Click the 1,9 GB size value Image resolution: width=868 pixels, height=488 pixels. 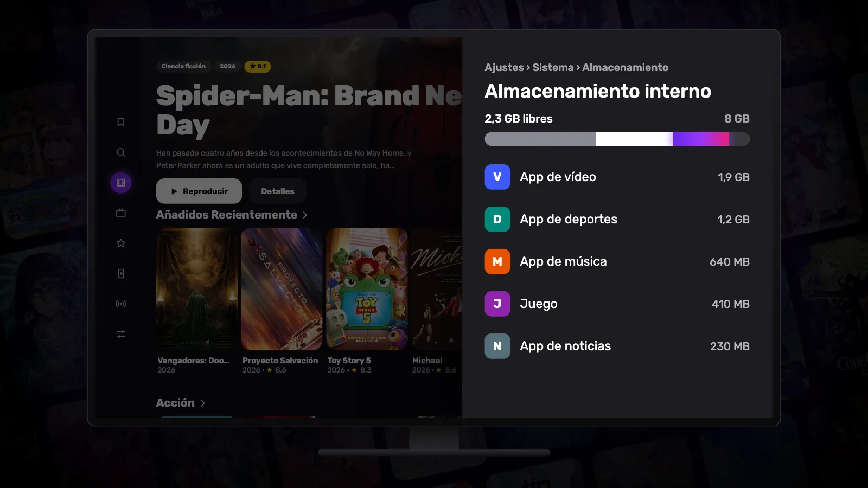pos(733,177)
